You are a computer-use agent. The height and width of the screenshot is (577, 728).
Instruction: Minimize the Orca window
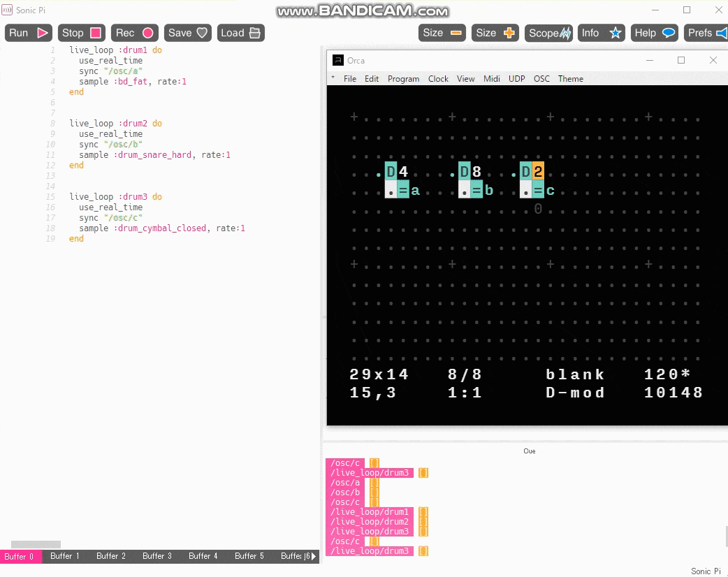pyautogui.click(x=650, y=60)
